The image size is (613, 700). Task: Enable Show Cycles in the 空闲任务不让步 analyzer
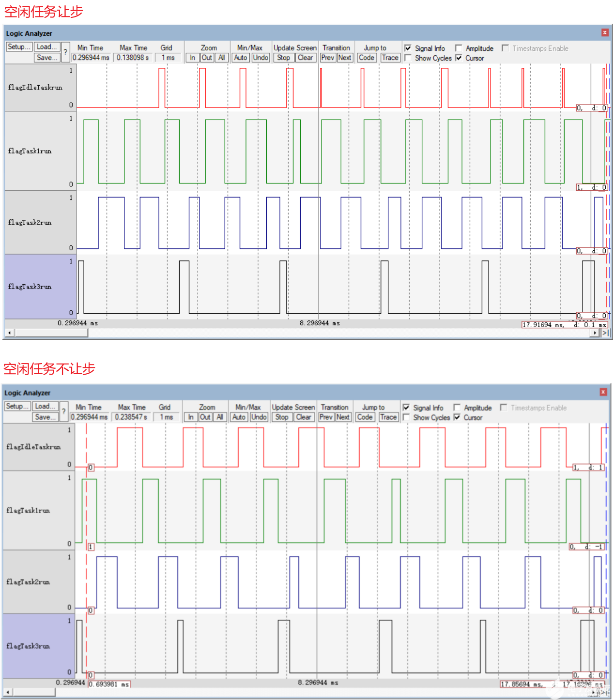click(x=406, y=417)
